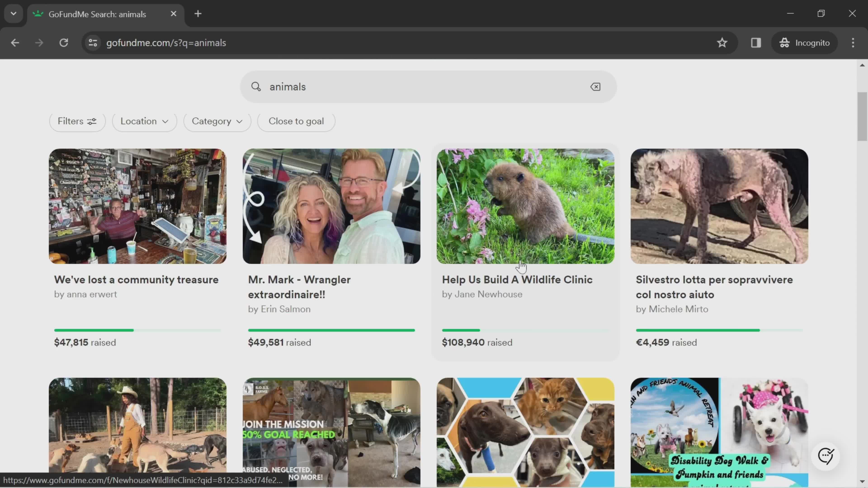Open We've lost a community treasure title
This screenshot has height=488, width=868.
137,279
